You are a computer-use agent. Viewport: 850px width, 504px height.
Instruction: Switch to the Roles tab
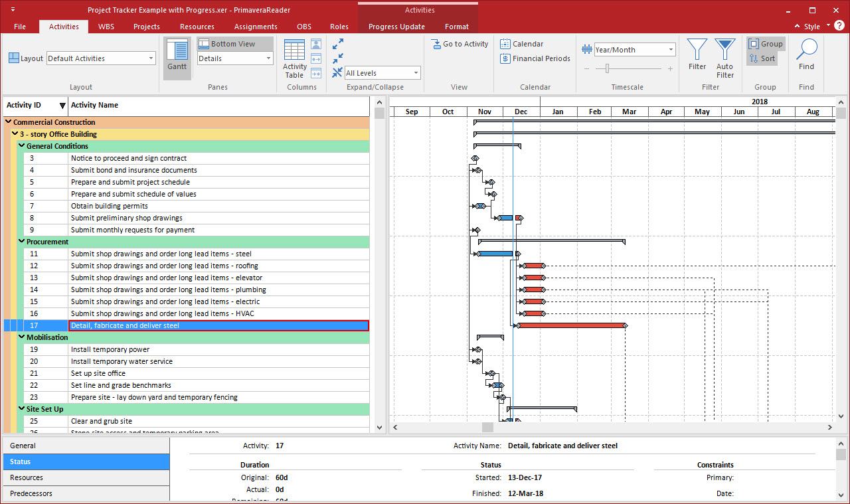[x=339, y=27]
